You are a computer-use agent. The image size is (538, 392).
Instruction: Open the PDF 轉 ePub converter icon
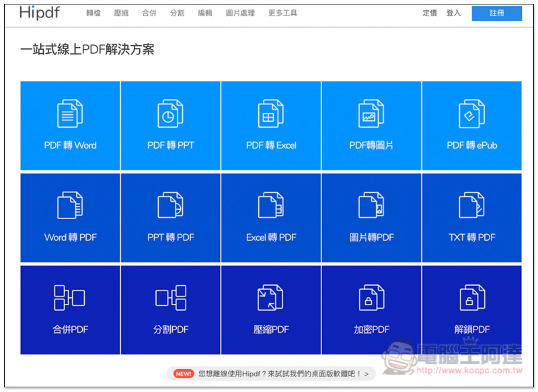(472, 114)
